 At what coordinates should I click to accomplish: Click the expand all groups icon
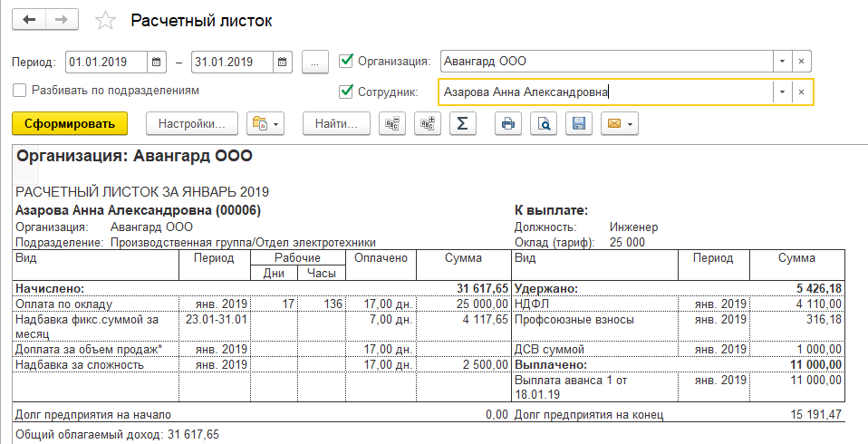(x=427, y=123)
